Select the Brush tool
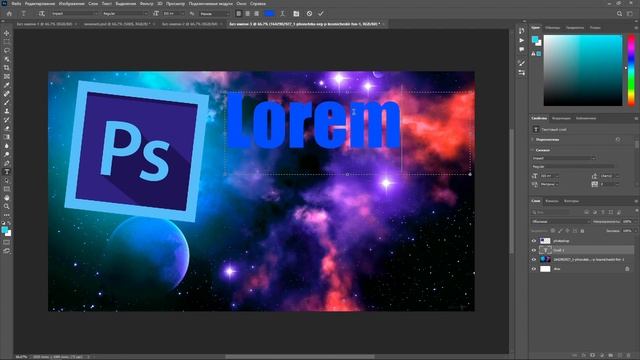This screenshot has width=640, height=360. pyautogui.click(x=7, y=102)
